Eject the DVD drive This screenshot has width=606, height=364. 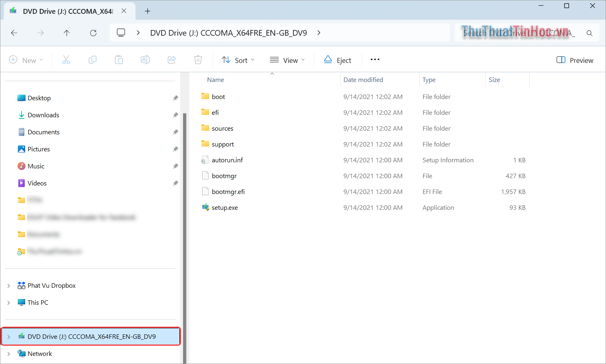coord(338,60)
